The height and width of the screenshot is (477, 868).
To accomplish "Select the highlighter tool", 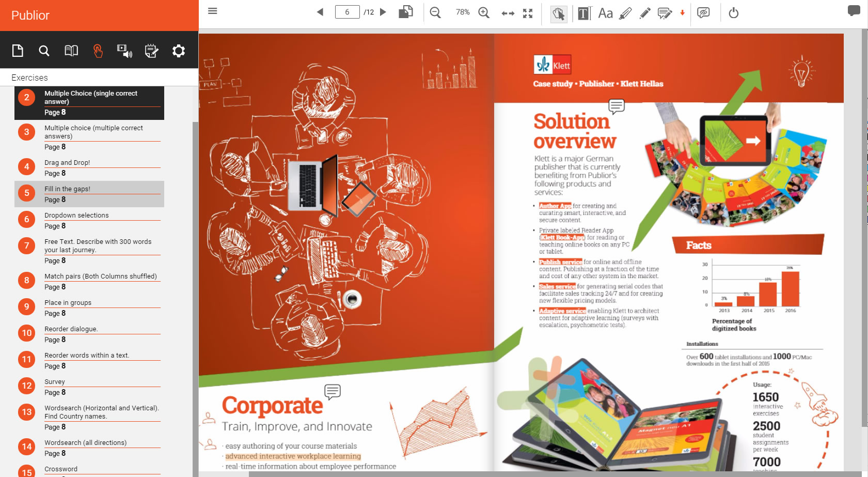I will tap(625, 13).
